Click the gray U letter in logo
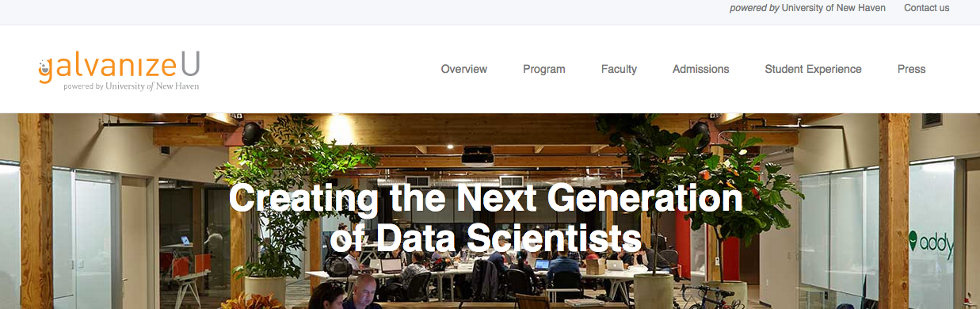The image size is (980, 309). pyautogui.click(x=190, y=63)
